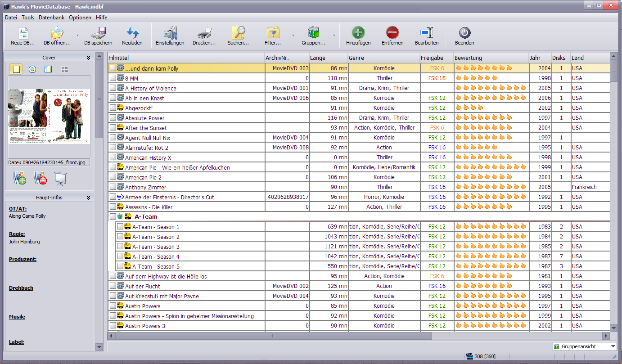Open the Filter dropdown arrow

click(293, 35)
